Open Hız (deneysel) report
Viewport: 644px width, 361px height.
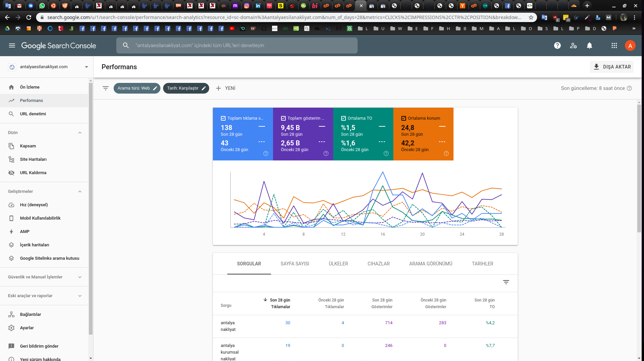pyautogui.click(x=44, y=205)
